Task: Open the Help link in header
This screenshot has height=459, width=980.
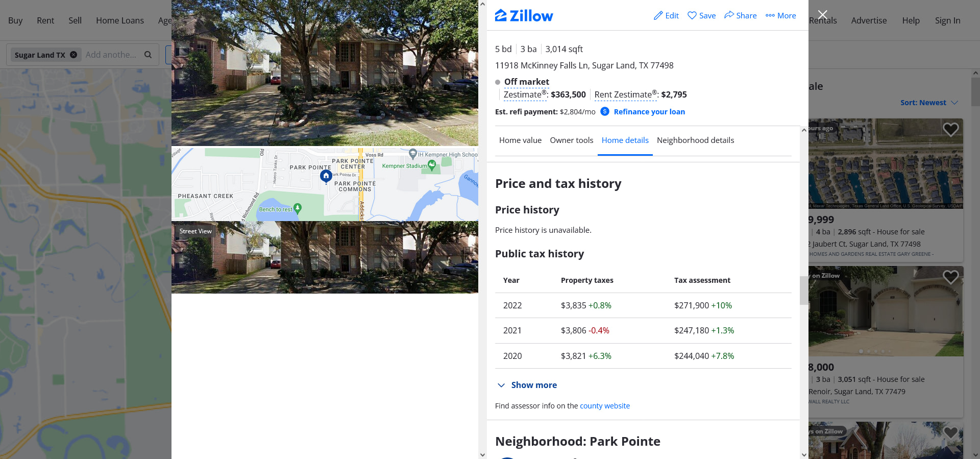Action: [x=911, y=20]
